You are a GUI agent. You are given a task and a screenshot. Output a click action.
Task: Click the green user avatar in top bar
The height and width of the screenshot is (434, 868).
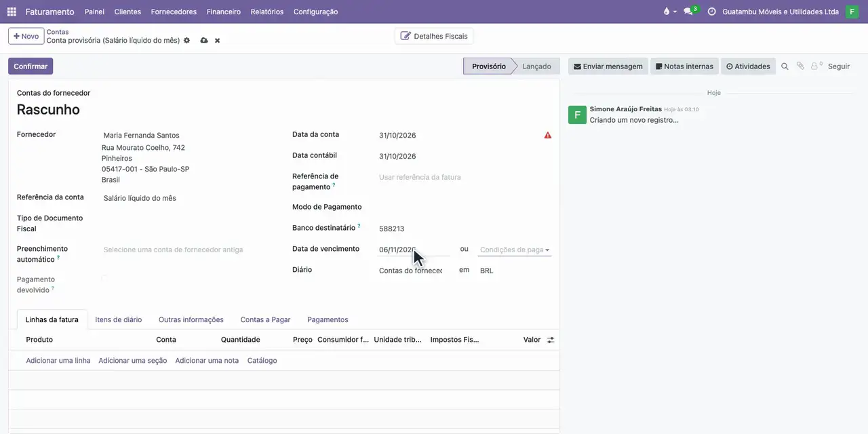pyautogui.click(x=852, y=12)
